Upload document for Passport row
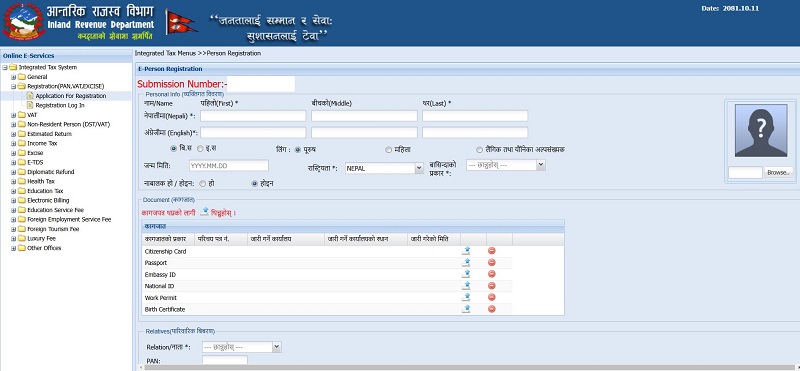 click(466, 262)
